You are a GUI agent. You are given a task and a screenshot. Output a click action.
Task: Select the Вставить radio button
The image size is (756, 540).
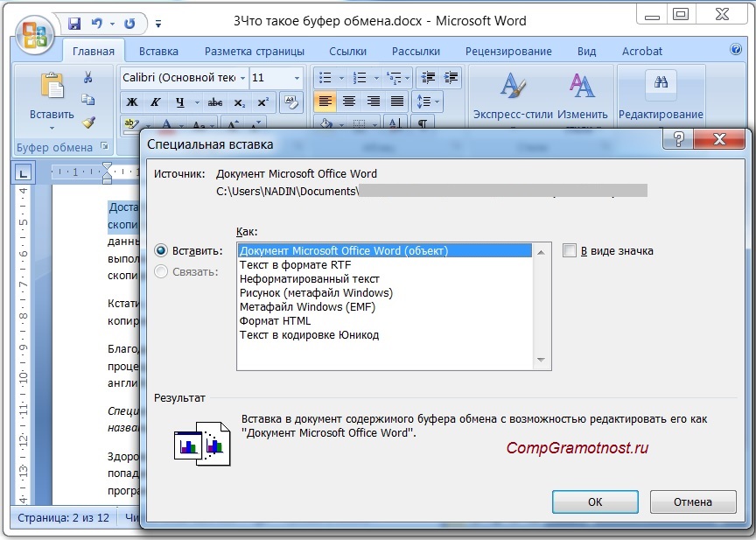tap(161, 250)
